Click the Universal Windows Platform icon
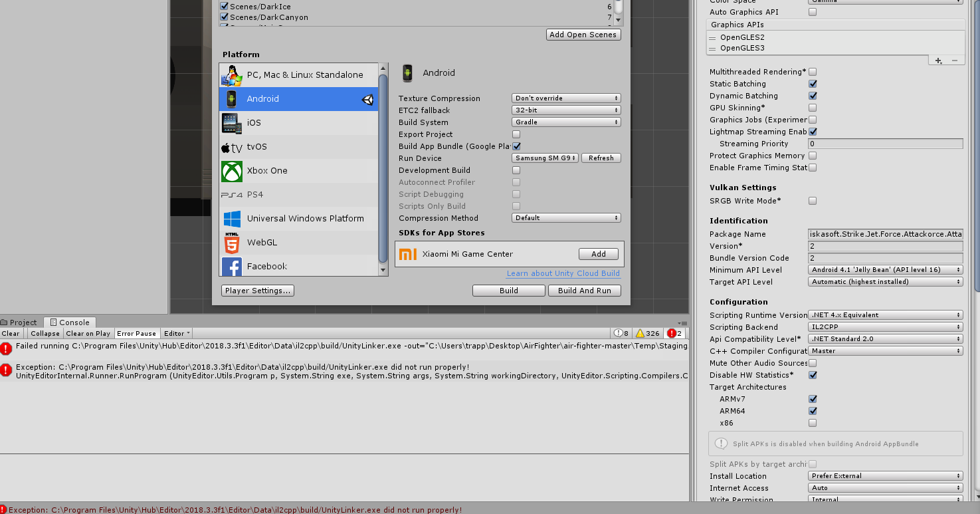 point(232,219)
